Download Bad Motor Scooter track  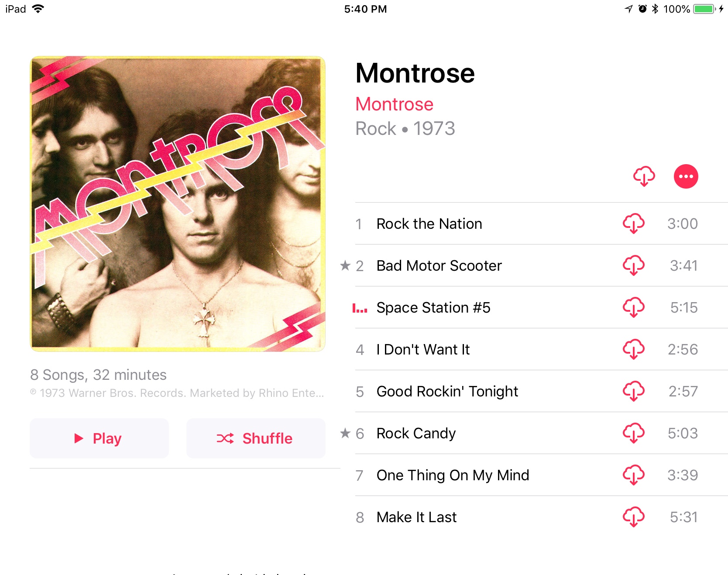[633, 265]
